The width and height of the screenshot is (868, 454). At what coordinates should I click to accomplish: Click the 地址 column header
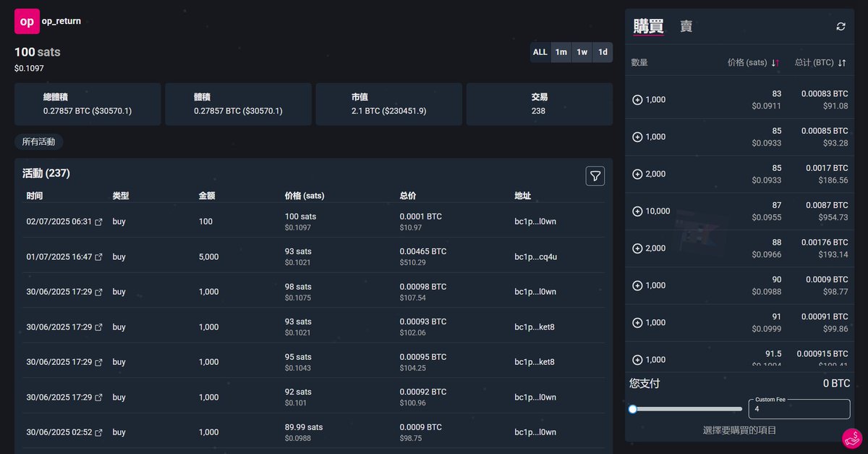523,196
